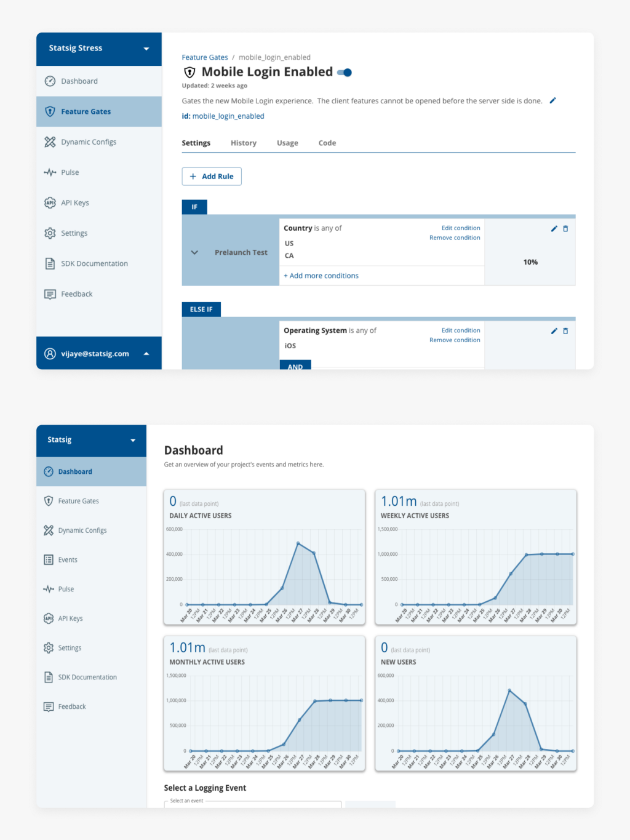
Task: Open Pulse icon in Statsig Stress sidebar
Action: (x=50, y=172)
